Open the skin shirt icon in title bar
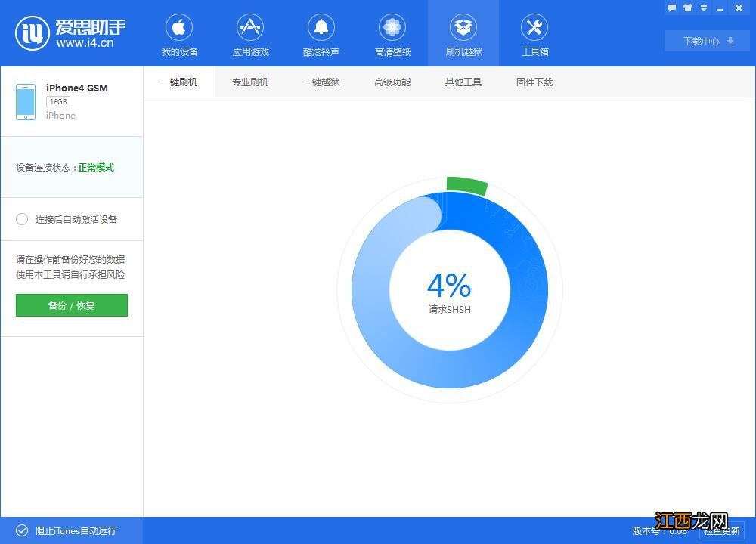 click(x=687, y=8)
